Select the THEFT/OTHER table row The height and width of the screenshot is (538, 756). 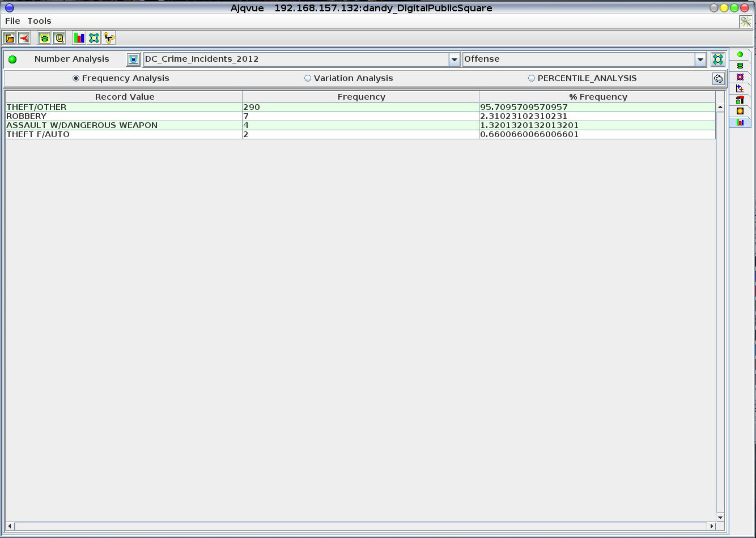click(125, 107)
